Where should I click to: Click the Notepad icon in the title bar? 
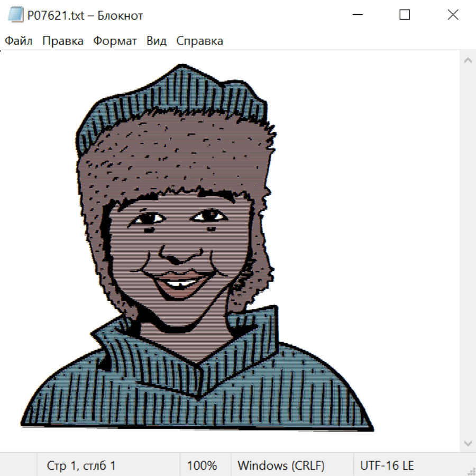tap(15, 15)
